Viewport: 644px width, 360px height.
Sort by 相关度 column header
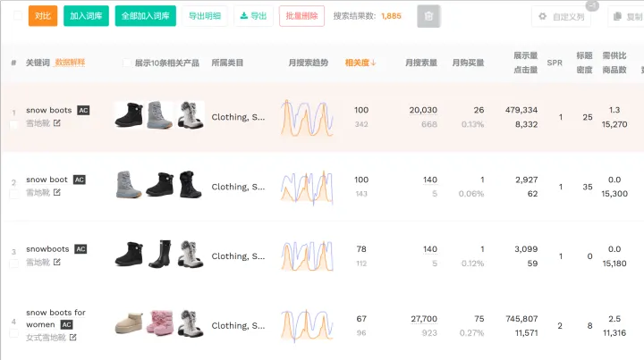(x=360, y=63)
